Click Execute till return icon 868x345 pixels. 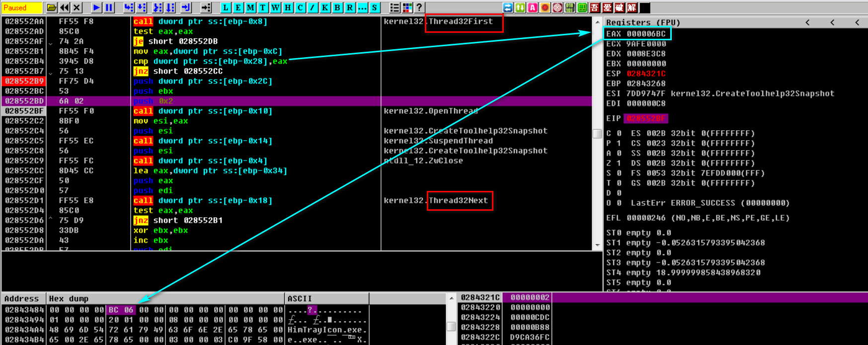click(186, 7)
